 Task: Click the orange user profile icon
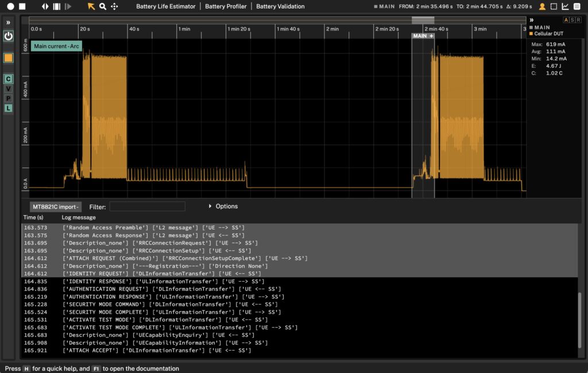tap(542, 6)
